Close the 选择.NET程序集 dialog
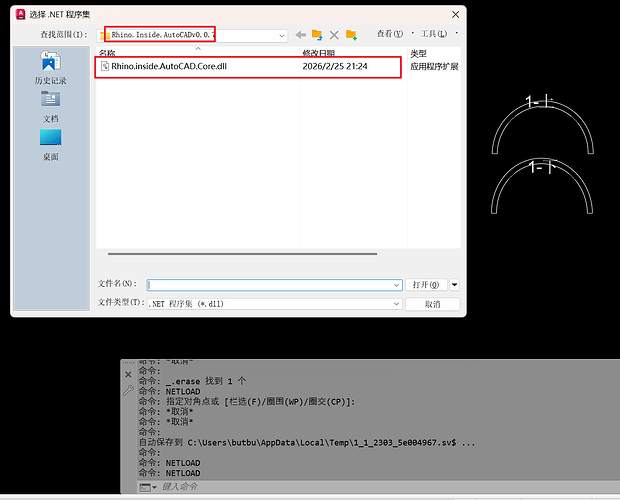The width and height of the screenshot is (620, 500). [456, 15]
